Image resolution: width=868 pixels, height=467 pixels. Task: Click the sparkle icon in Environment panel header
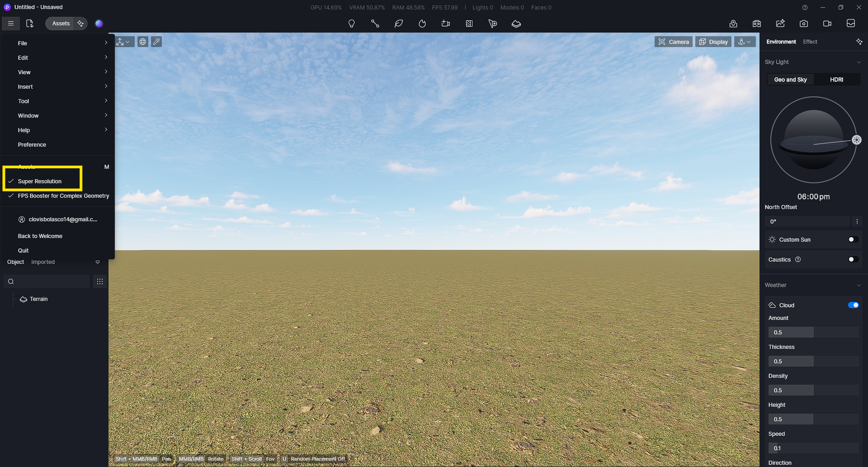click(x=859, y=42)
